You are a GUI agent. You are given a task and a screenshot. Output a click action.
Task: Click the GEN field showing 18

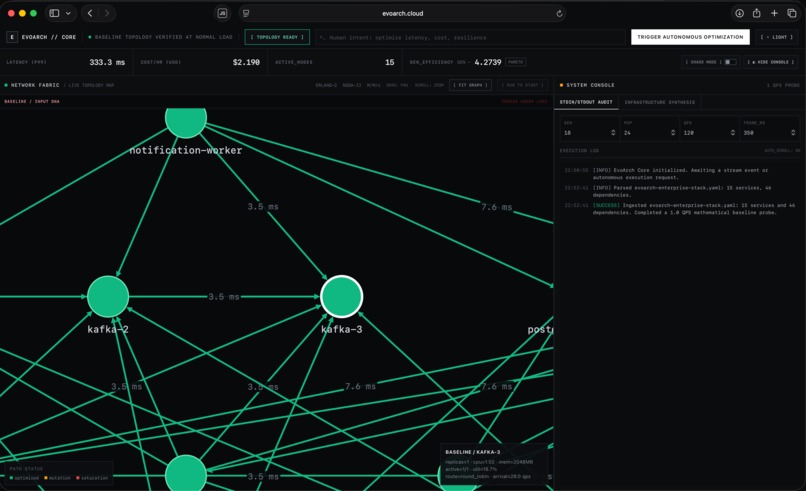coord(589,133)
